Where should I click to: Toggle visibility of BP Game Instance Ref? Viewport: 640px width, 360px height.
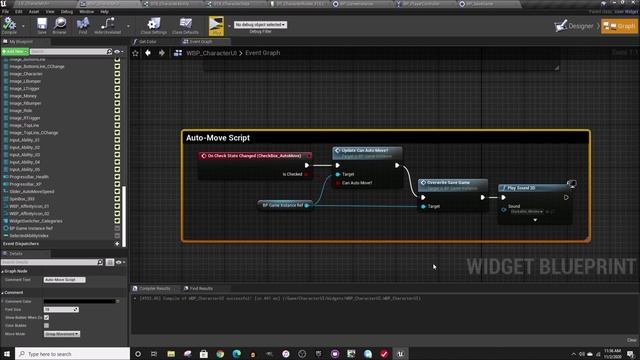[117, 228]
